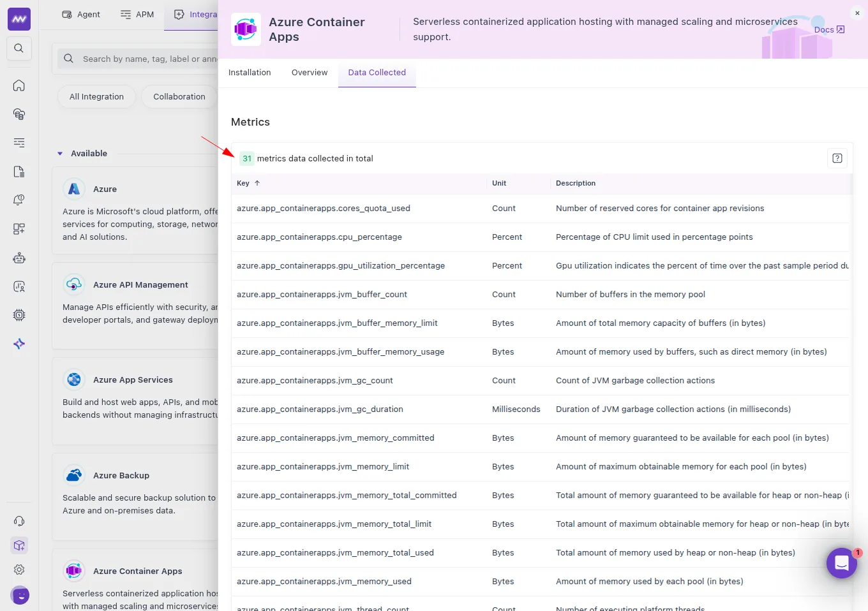Click description 'Number of buffers in the memory pool'
868x611 pixels.
631,295
